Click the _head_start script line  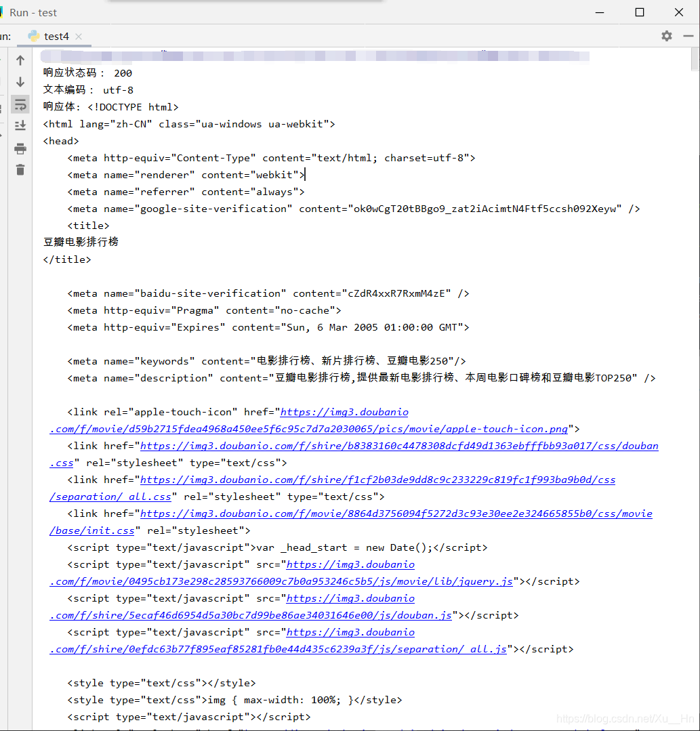tap(277, 548)
